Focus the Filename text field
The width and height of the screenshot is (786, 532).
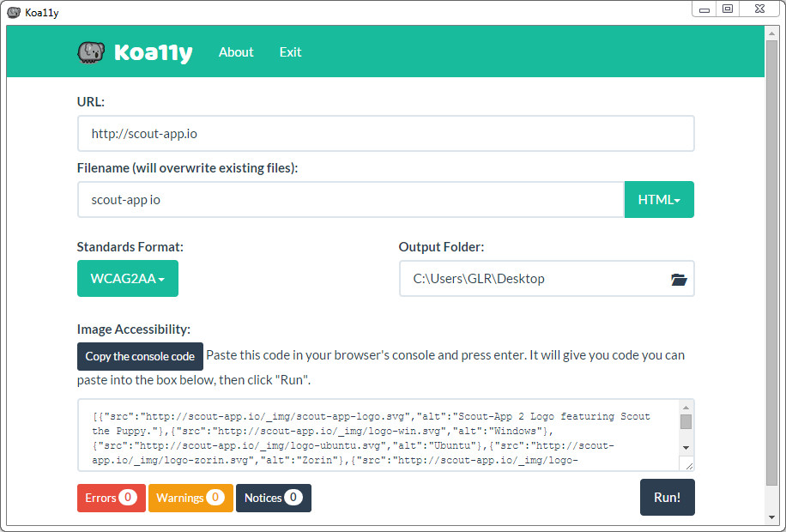click(351, 200)
